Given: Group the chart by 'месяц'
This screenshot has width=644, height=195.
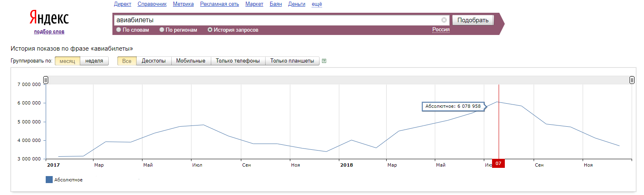Looking at the screenshot, I should 67,61.
